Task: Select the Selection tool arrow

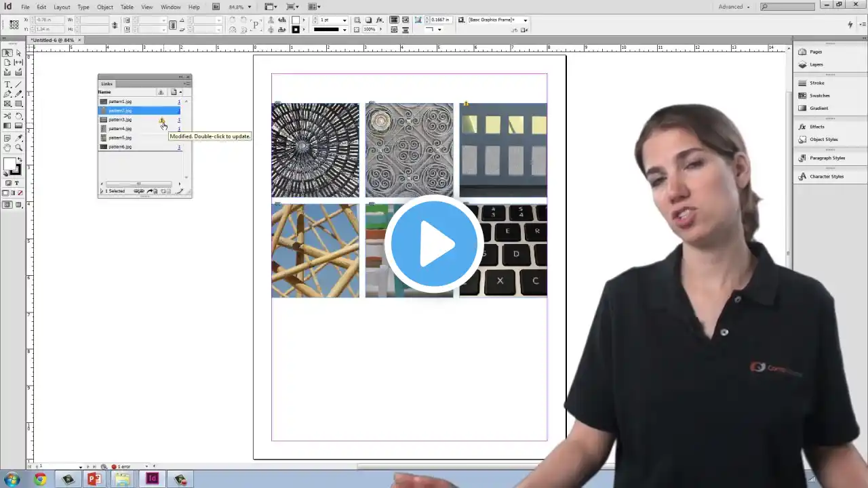Action: tap(7, 53)
